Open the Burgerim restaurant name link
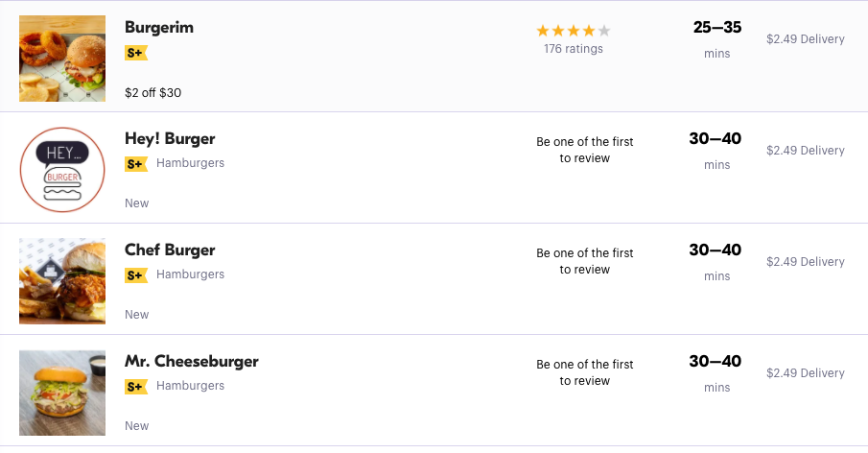 159,28
